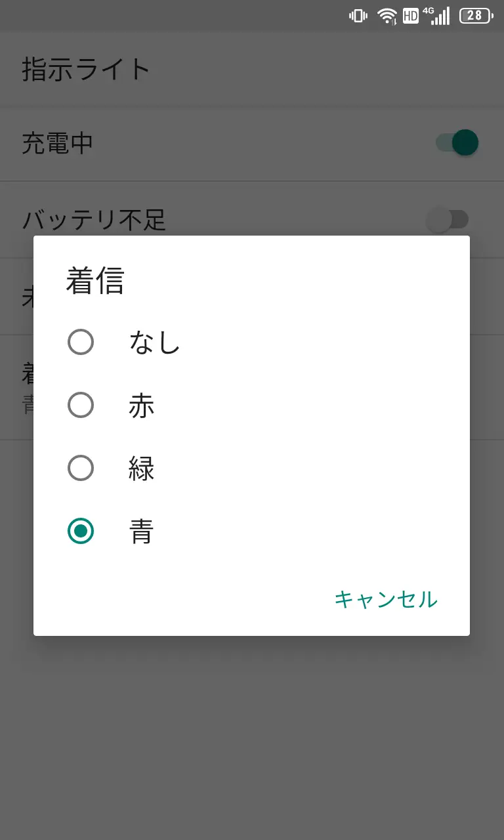This screenshot has height=840, width=504.
Task: Click the selected 青 radio button
Action: coord(81,531)
